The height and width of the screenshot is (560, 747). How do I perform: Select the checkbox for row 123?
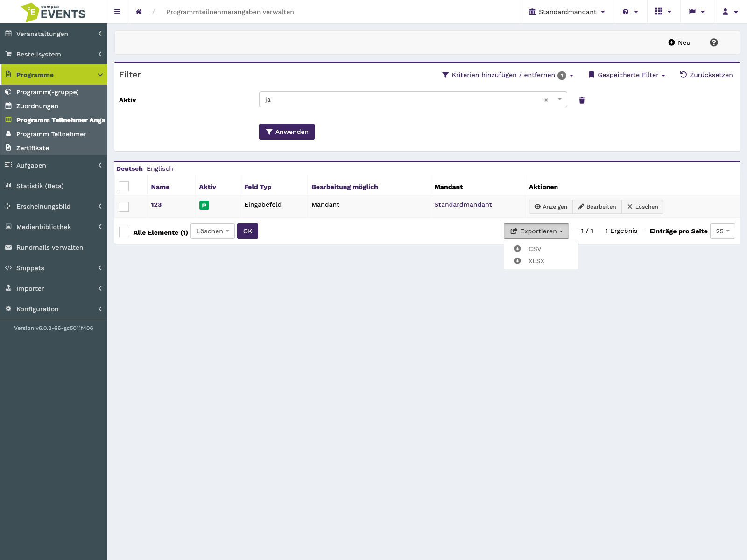tap(124, 206)
